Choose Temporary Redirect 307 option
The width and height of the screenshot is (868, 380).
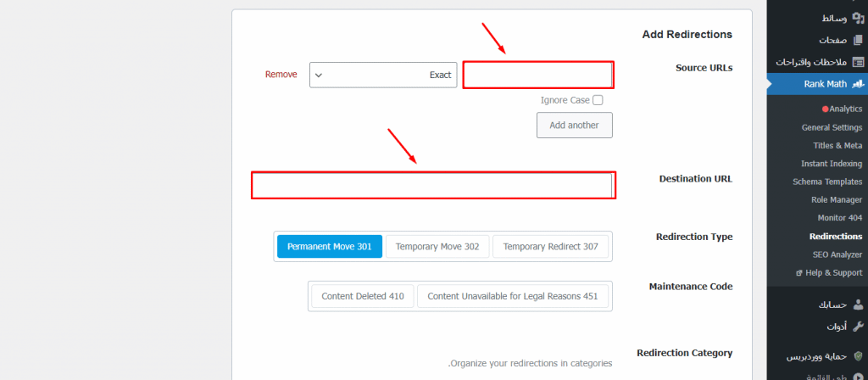pos(550,247)
